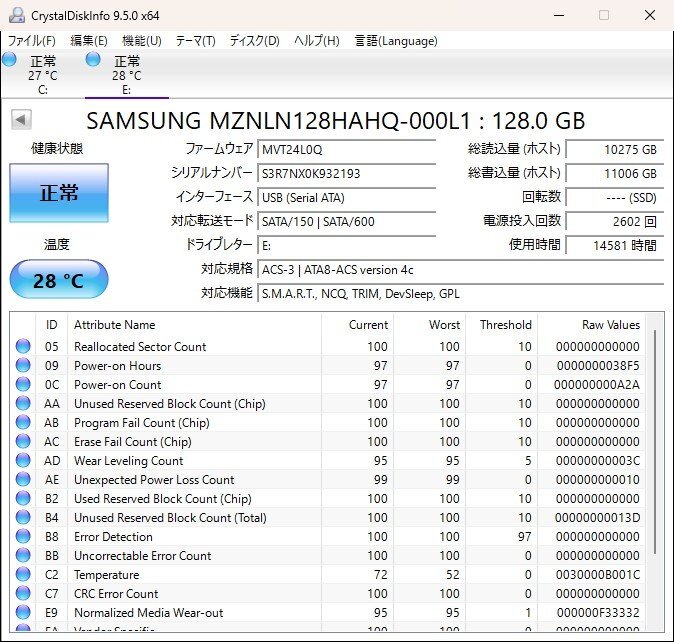The image size is (674, 642).
Task: Click the features field S.M.A.R.T., NCQ, TRIM
Action: (461, 294)
